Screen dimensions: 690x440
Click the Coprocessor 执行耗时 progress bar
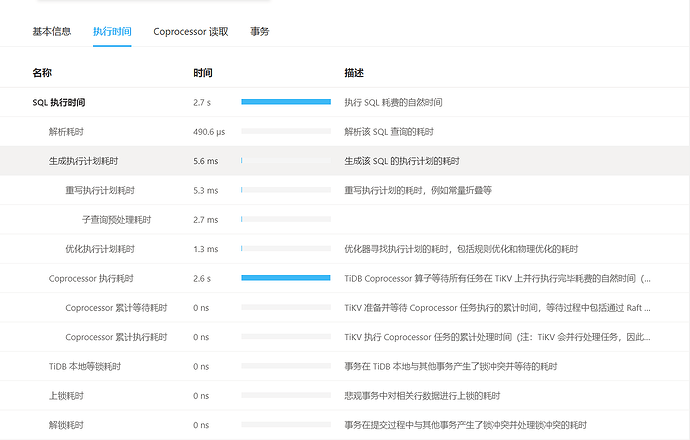pyautogui.click(x=286, y=278)
